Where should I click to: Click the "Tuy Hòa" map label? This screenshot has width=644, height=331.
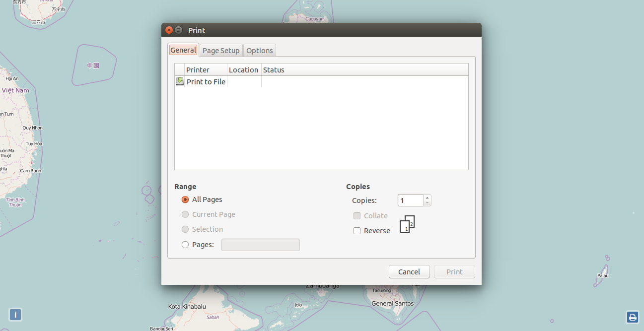coord(34,144)
